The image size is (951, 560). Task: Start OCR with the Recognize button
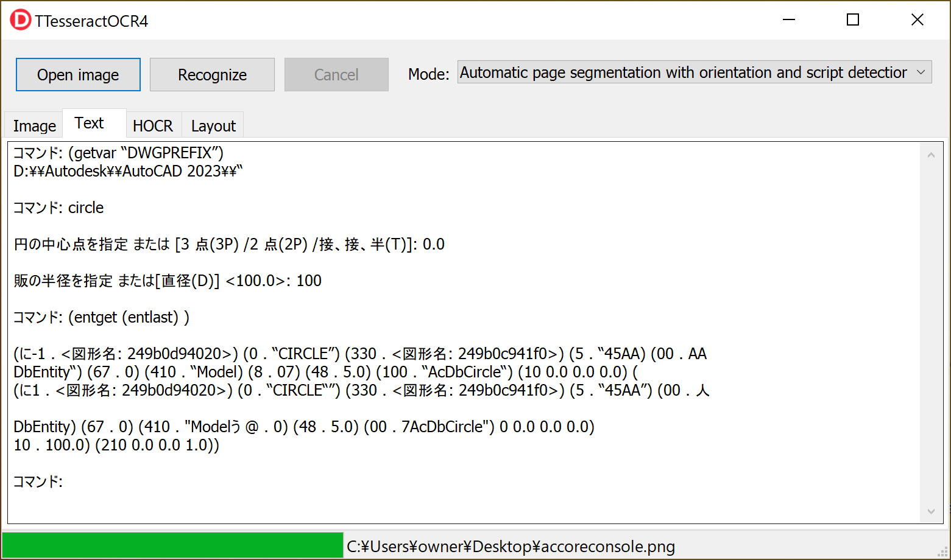tap(212, 75)
